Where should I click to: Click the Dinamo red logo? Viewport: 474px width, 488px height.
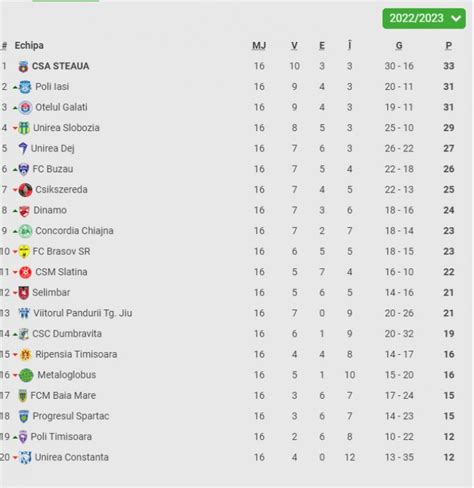click(x=24, y=211)
